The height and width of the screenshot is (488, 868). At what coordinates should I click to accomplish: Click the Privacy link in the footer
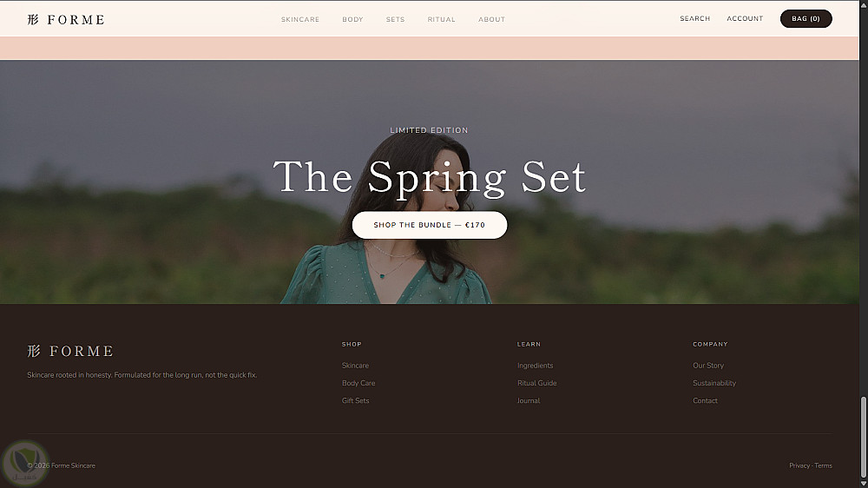point(799,465)
